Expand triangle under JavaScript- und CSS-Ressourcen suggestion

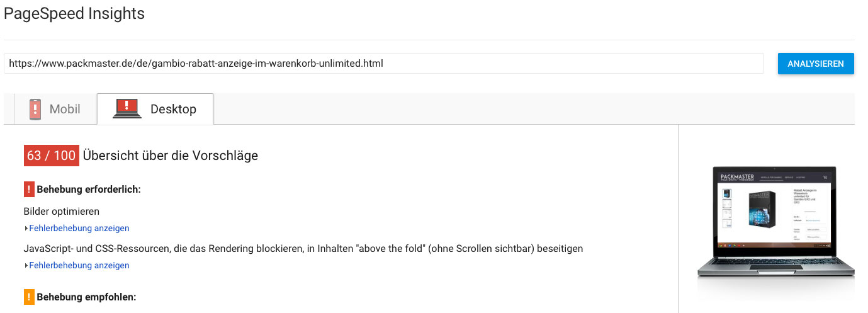pyautogui.click(x=26, y=266)
